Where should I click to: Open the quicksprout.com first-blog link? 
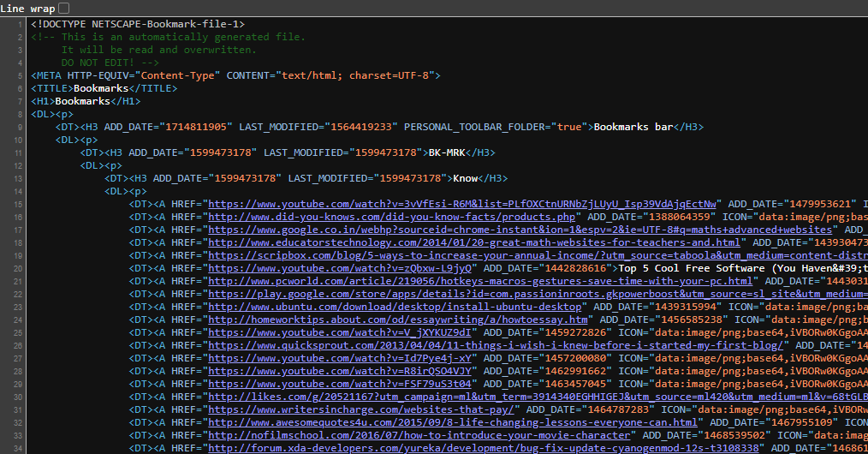point(496,345)
